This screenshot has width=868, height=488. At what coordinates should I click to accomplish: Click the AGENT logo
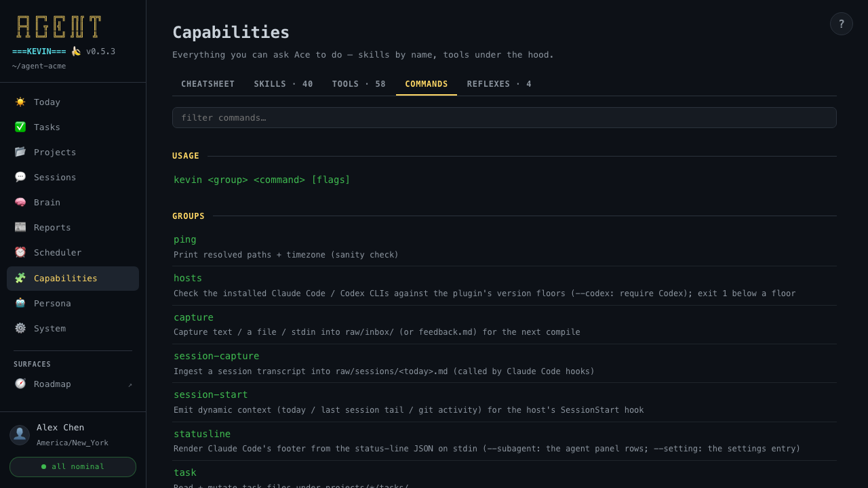coord(59,26)
